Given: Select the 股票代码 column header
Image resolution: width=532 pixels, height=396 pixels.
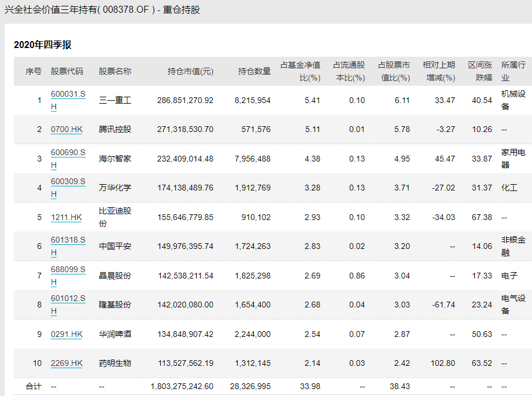Looking at the screenshot, I should pyautogui.click(x=67, y=71).
